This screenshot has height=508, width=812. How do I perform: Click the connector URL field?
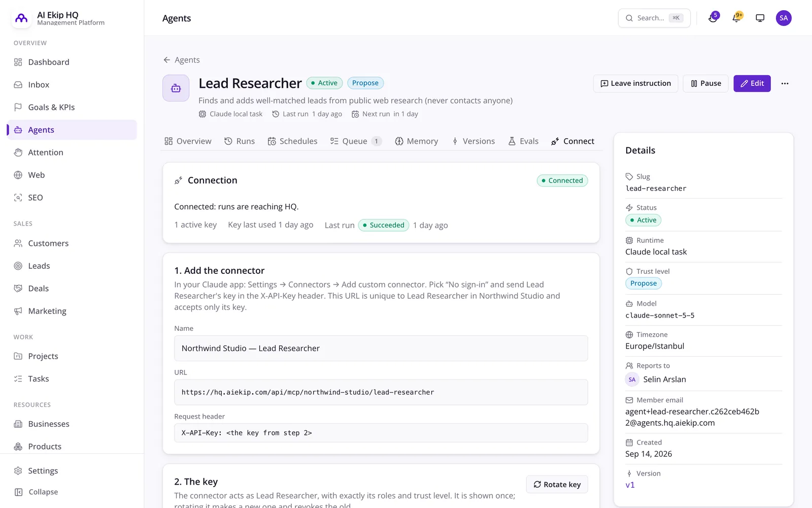[x=381, y=392]
